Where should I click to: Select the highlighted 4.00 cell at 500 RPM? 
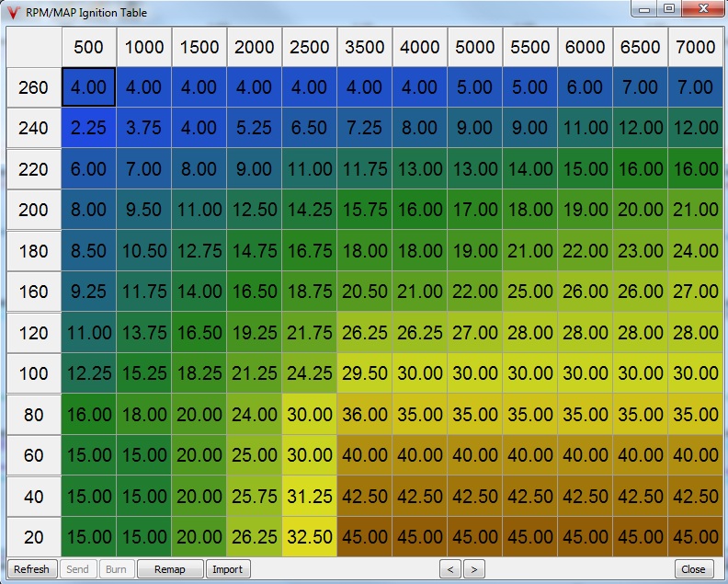coord(88,88)
